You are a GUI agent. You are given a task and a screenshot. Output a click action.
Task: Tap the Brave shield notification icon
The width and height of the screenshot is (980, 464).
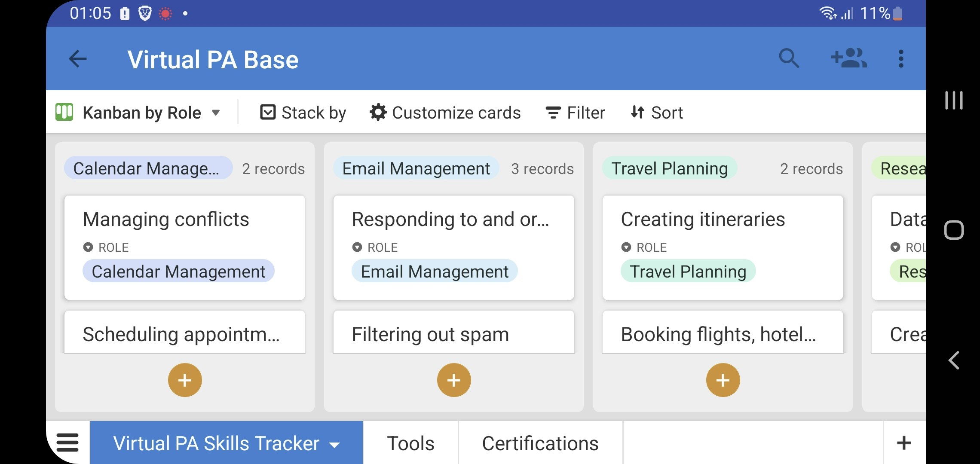click(145, 13)
